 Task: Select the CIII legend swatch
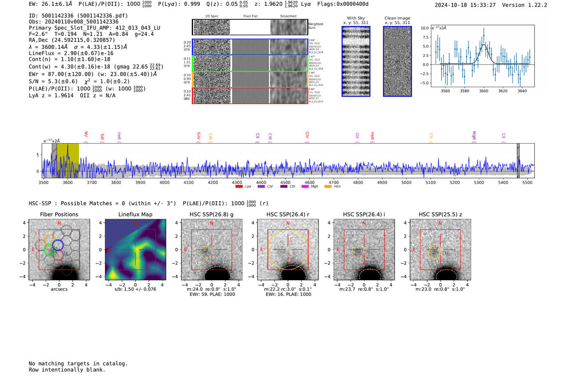click(x=284, y=187)
